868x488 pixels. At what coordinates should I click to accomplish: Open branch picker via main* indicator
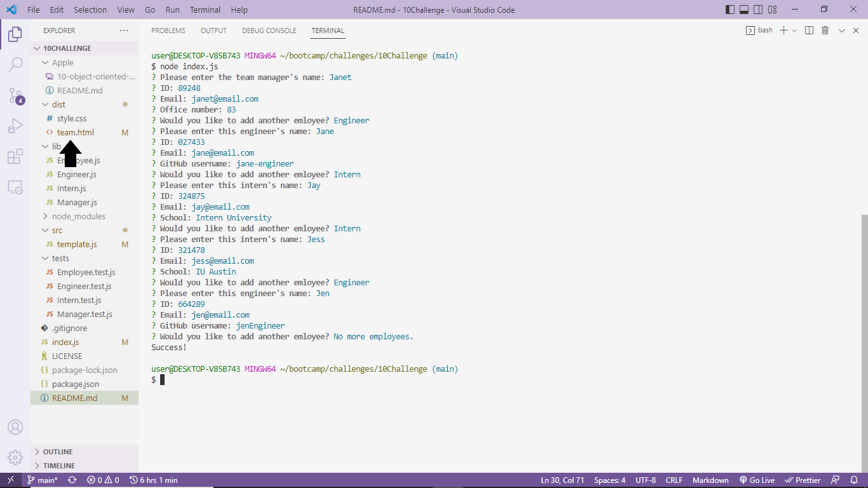pos(42,480)
